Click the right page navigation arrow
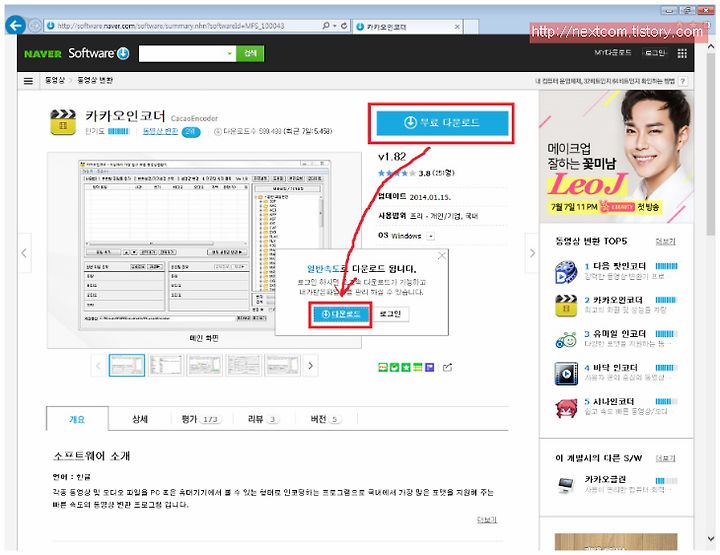Image resolution: width=720 pixels, height=555 pixels. 532,253
